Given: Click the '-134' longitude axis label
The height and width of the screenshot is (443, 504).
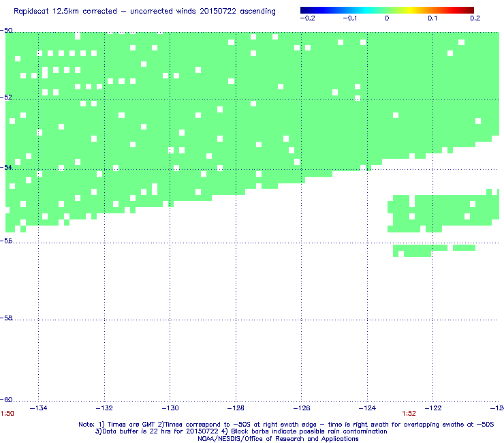Looking at the screenshot, I should point(39,408).
